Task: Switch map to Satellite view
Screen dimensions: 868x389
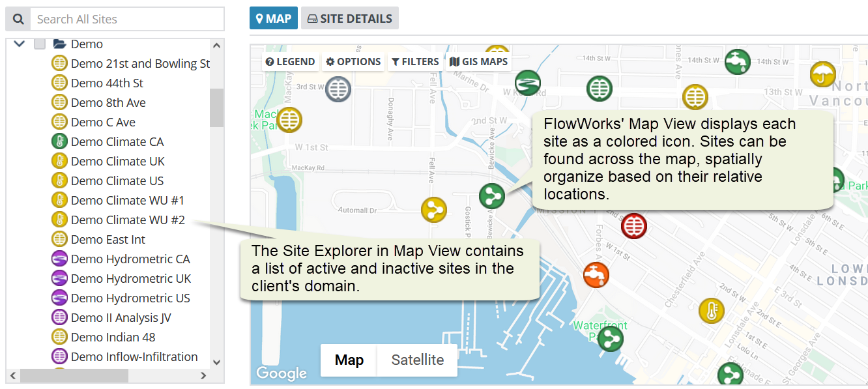Action: (x=418, y=360)
